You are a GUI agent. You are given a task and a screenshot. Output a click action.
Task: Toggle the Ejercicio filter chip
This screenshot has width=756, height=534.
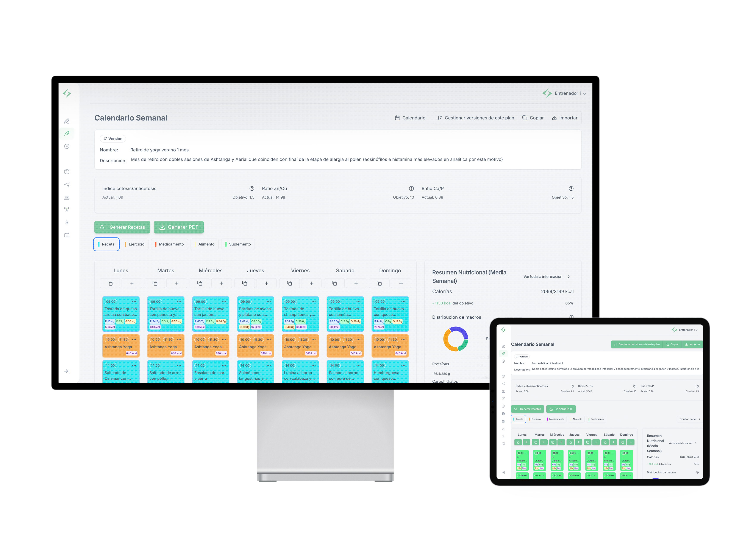pos(135,244)
